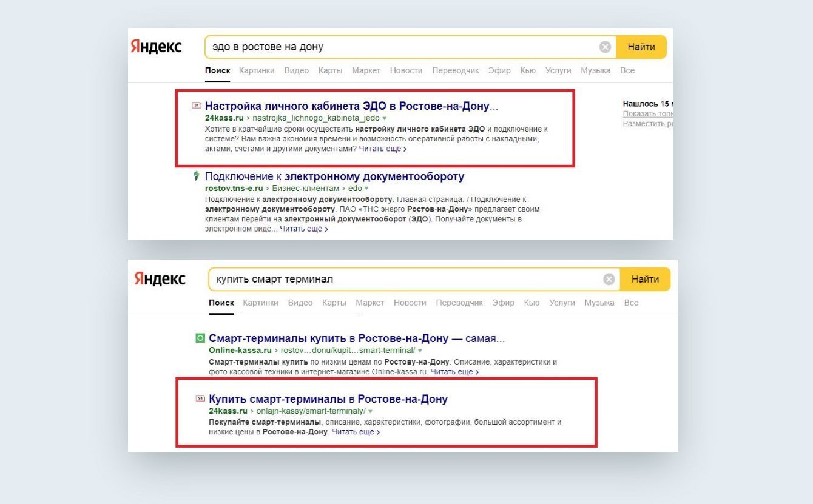
Task: Open result 'Подключение к электронному документообороту'
Action: pos(334,176)
